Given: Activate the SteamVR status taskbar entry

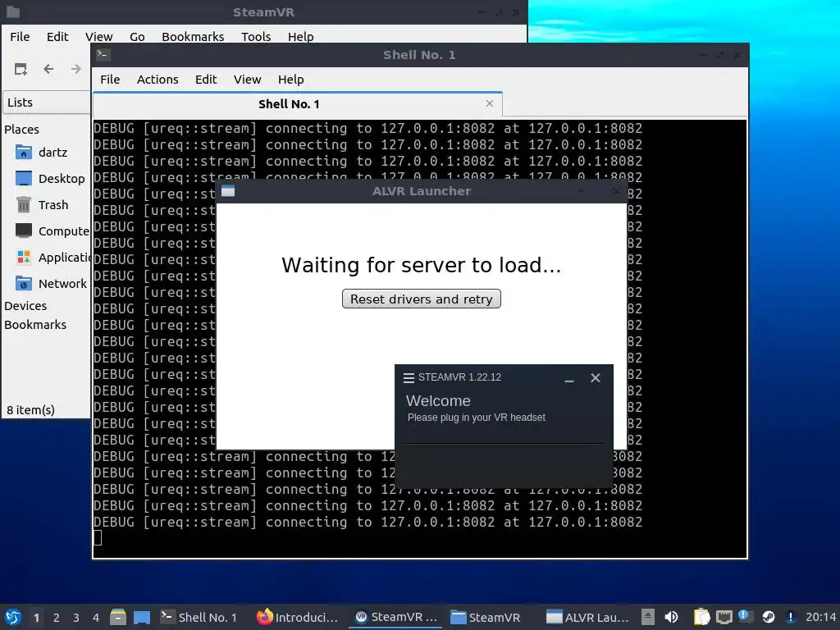Looking at the screenshot, I should tap(396, 617).
